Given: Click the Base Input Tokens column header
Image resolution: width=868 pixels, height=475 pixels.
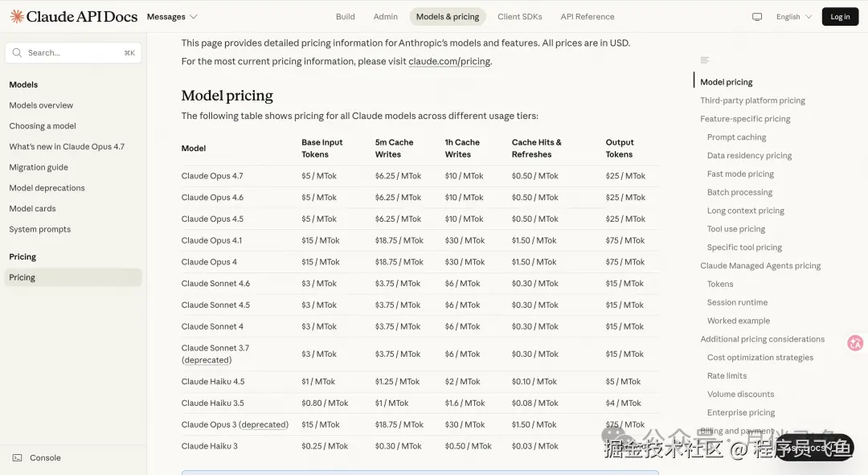Looking at the screenshot, I should pos(322,149).
